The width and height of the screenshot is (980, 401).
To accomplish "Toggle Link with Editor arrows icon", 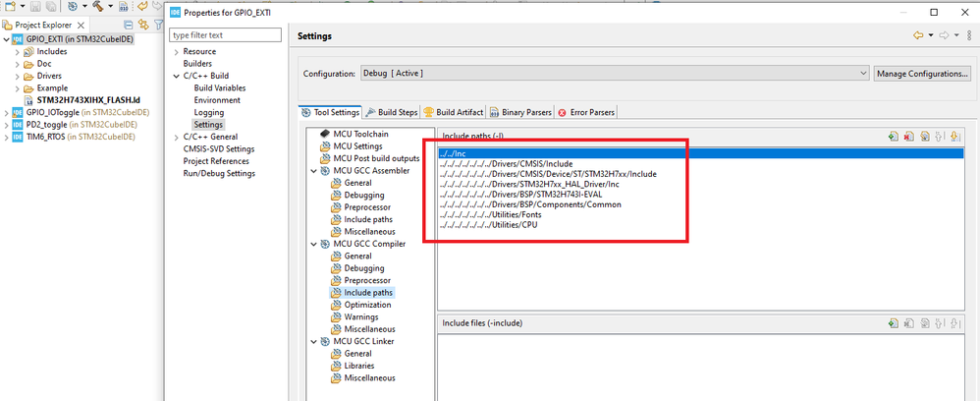I will pyautogui.click(x=143, y=25).
